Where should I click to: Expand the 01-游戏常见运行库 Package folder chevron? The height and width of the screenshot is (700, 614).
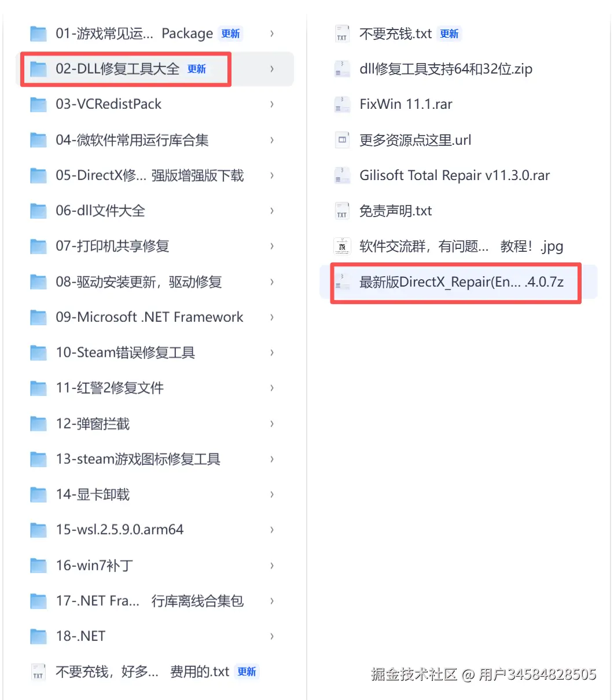[x=272, y=34]
